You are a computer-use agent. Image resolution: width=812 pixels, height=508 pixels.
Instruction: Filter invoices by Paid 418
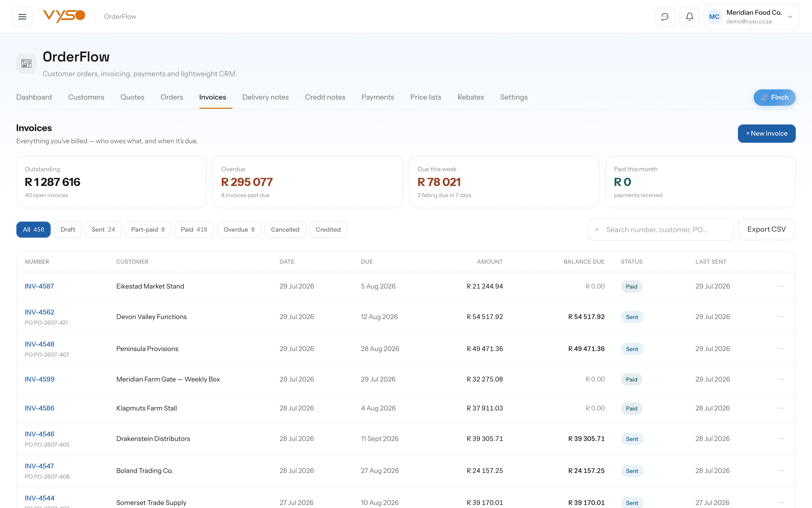[194, 229]
